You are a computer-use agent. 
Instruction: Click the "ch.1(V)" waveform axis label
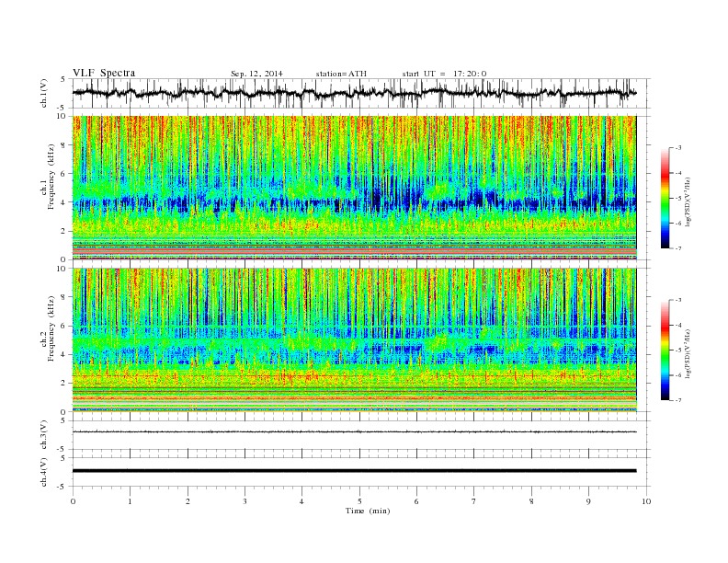pos(43,93)
